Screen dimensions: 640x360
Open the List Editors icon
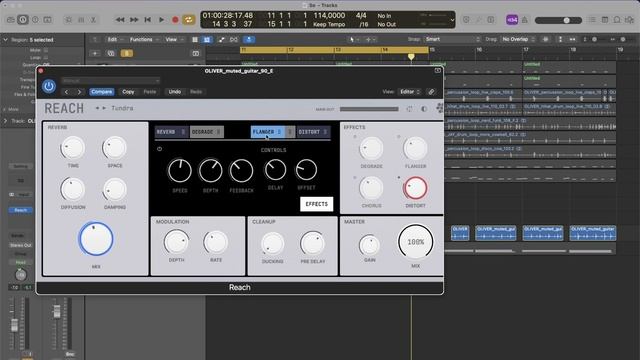point(592,20)
